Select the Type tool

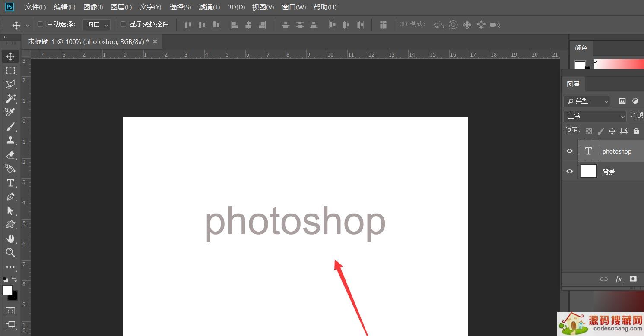pos(10,183)
